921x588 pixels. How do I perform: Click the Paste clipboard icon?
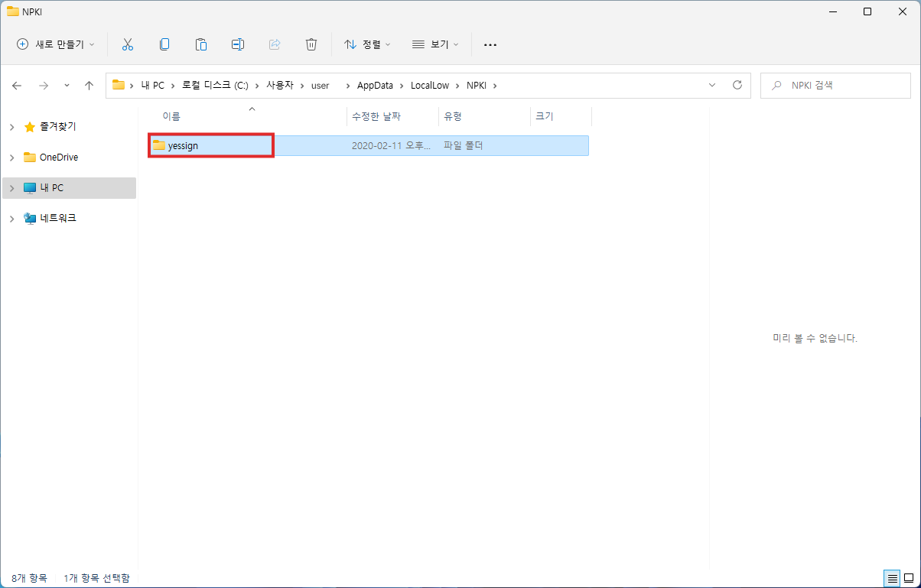point(201,44)
